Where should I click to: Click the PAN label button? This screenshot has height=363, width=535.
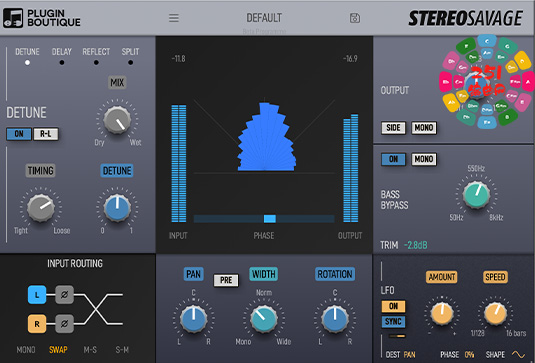pos(193,274)
